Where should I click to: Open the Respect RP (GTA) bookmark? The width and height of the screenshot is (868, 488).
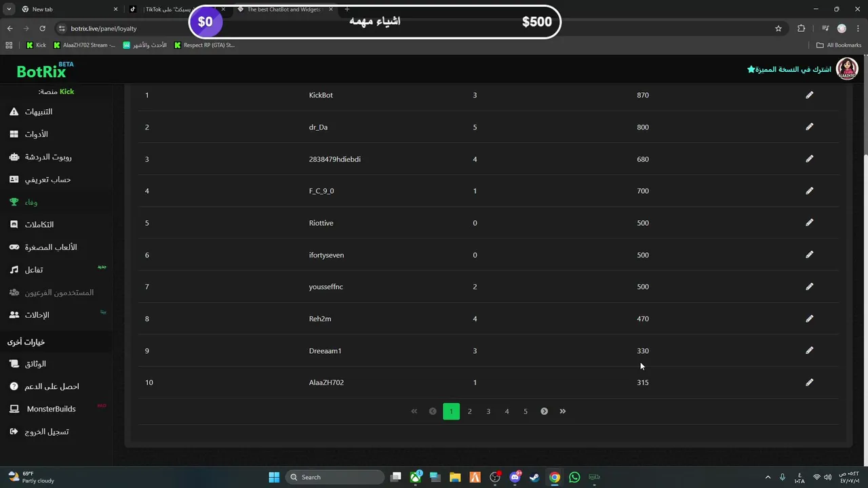click(204, 45)
